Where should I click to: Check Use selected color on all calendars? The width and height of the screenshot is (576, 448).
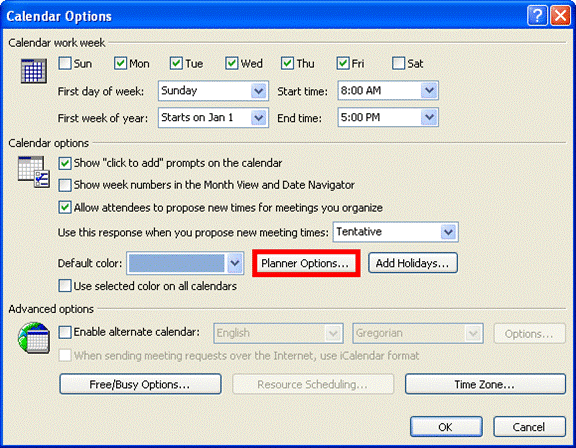pos(65,286)
